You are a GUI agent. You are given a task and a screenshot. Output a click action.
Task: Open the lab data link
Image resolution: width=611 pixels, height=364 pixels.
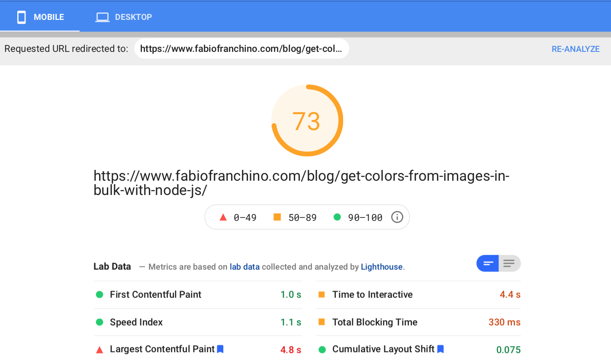pyautogui.click(x=244, y=267)
